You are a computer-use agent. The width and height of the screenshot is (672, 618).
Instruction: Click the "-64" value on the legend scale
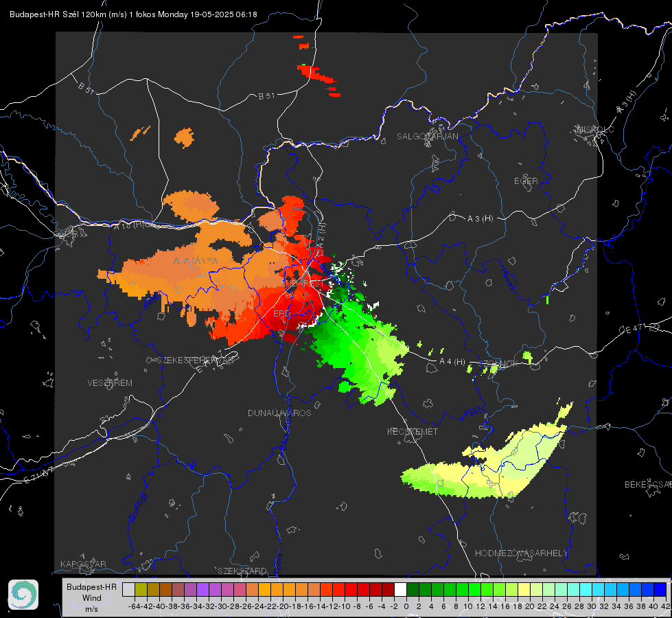(x=135, y=606)
